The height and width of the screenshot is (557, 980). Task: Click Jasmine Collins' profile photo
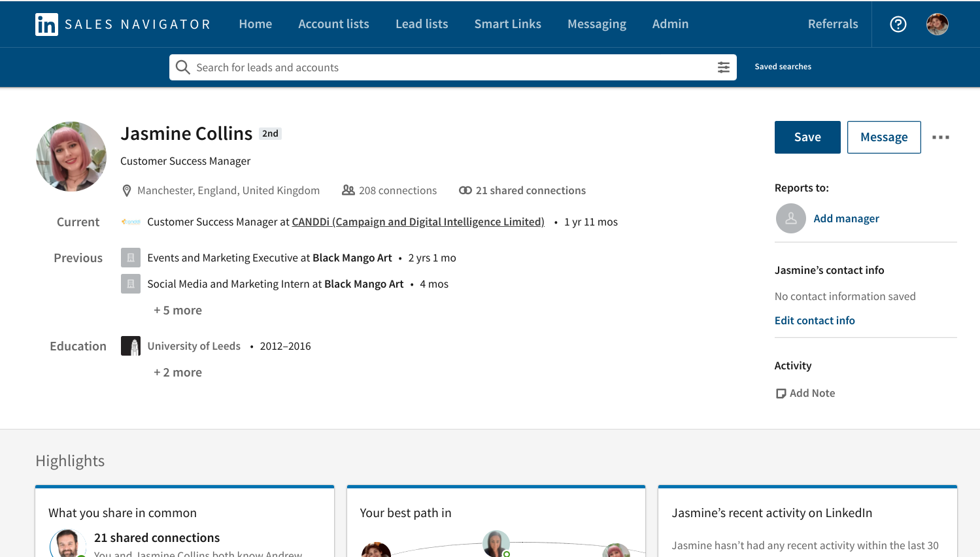71,156
